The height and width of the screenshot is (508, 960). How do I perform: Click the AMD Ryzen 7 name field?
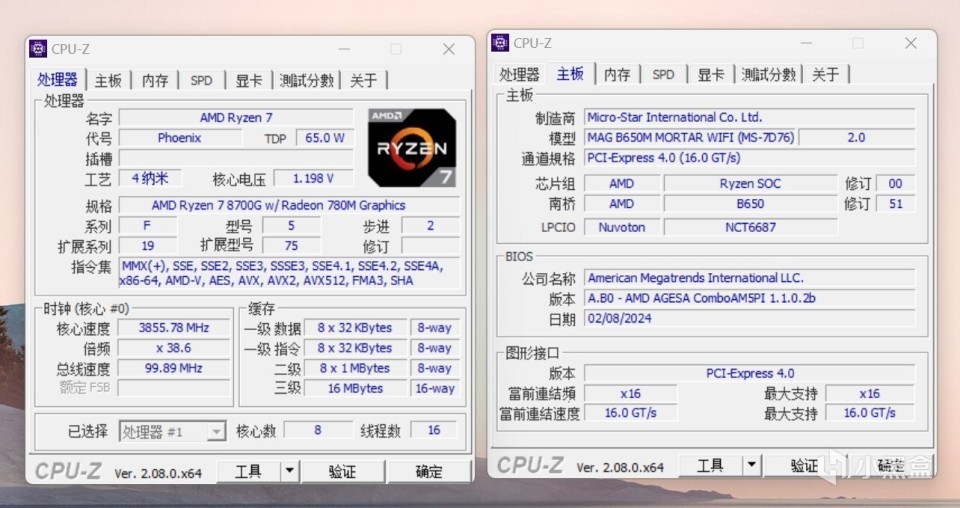click(x=236, y=118)
